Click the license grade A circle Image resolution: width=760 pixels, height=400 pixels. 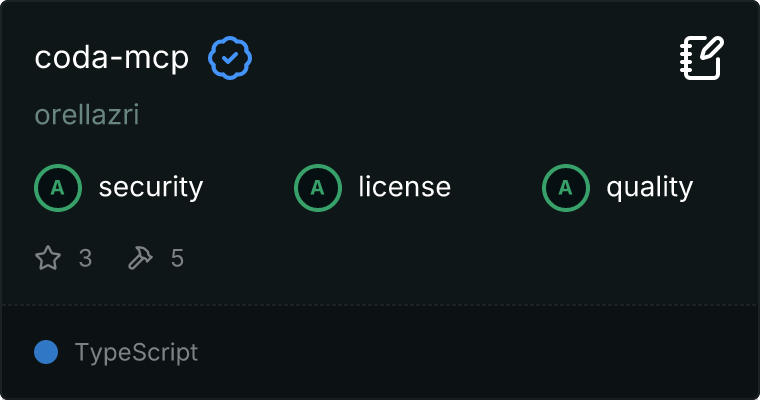318,187
